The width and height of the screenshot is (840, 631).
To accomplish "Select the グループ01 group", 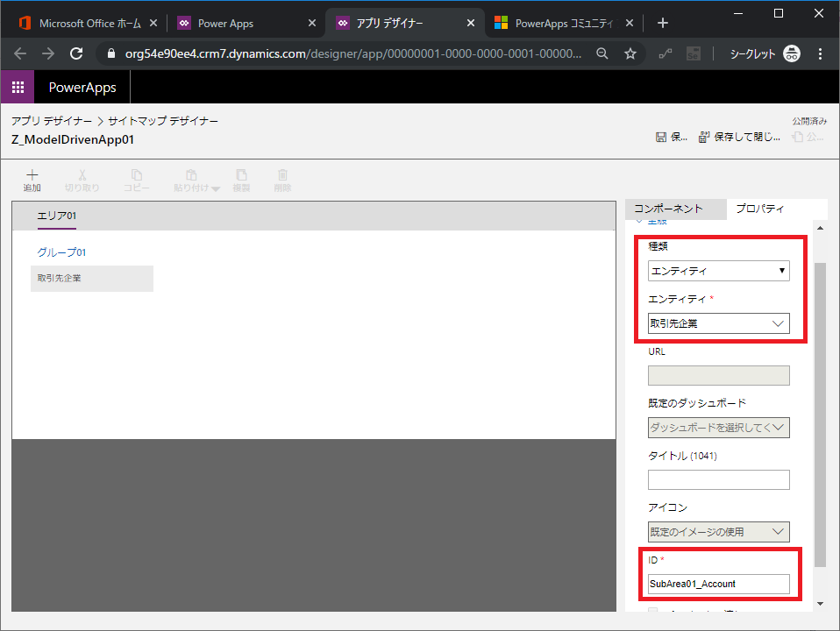I will (61, 252).
